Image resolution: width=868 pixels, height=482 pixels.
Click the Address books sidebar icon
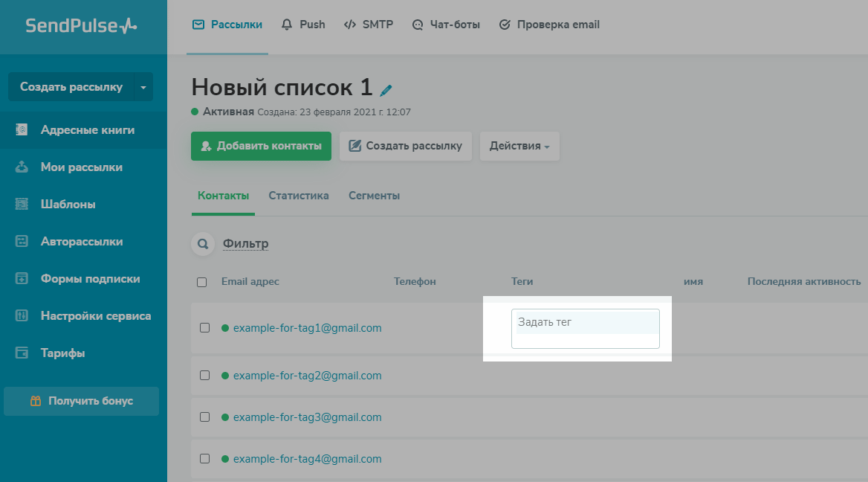[x=22, y=129]
